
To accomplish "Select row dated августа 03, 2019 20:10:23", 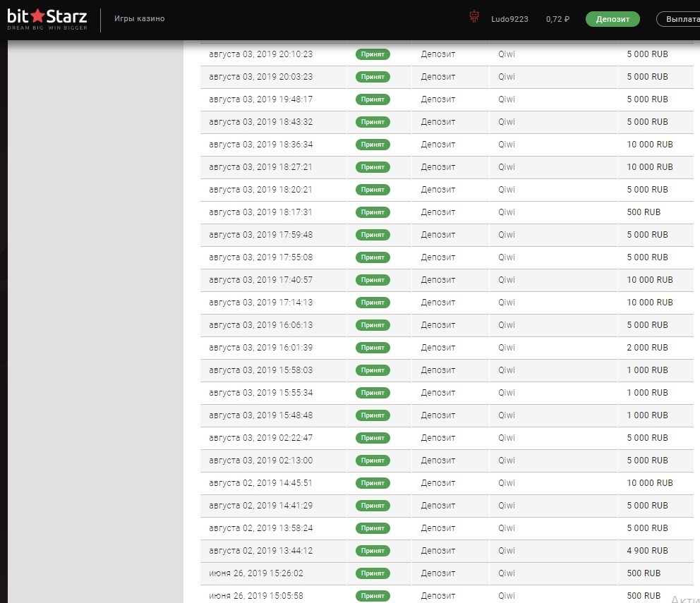I will click(x=260, y=54).
